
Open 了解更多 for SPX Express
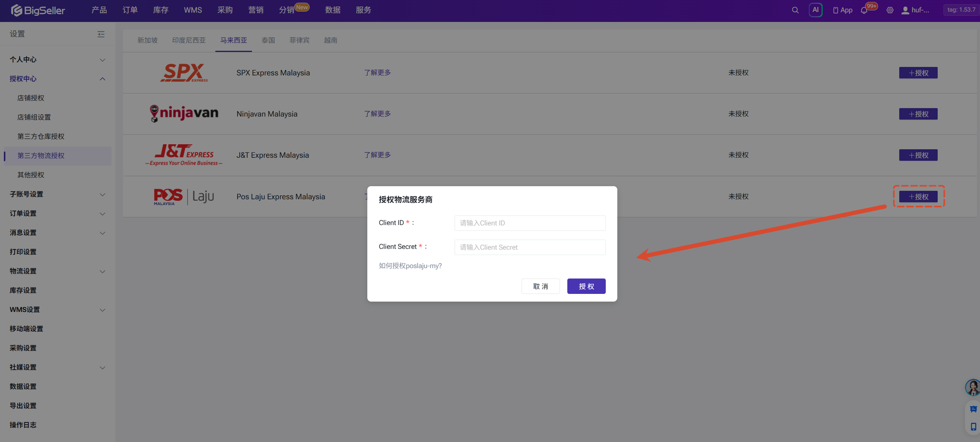pyautogui.click(x=377, y=73)
